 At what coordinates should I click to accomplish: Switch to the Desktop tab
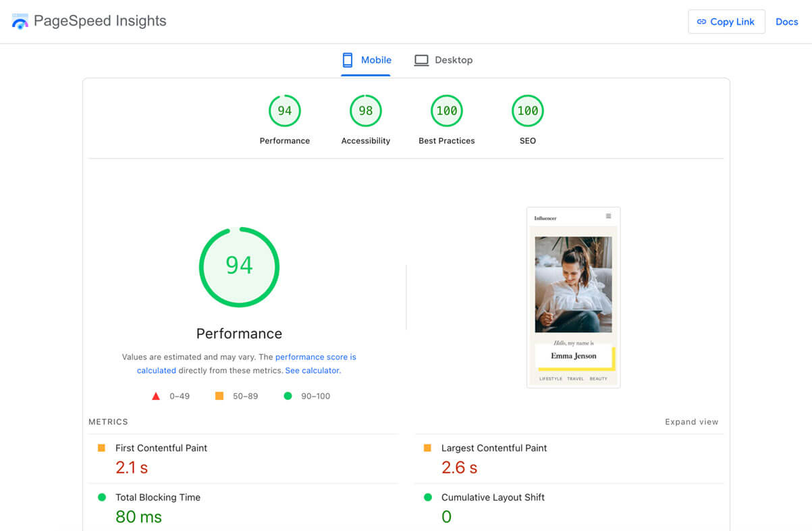[x=443, y=60]
